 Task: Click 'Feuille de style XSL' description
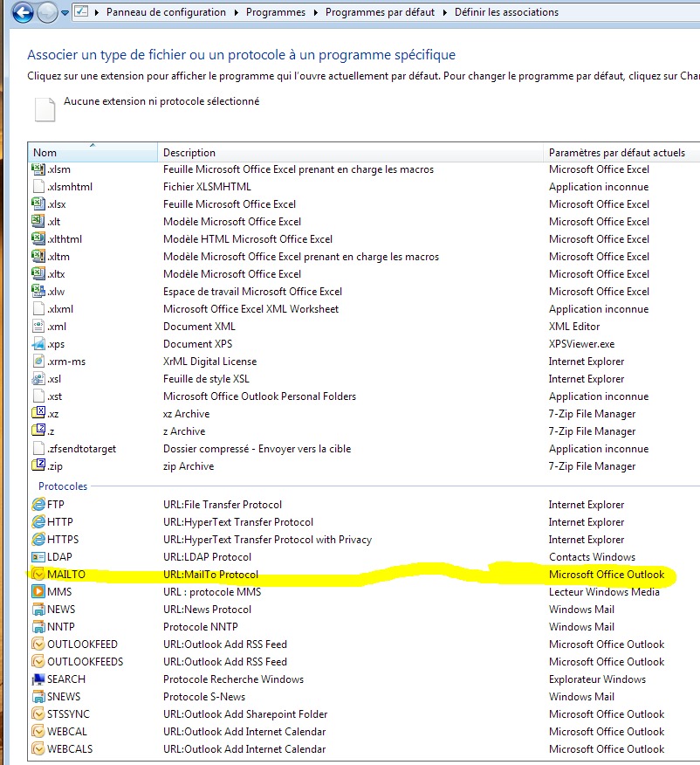click(206, 379)
